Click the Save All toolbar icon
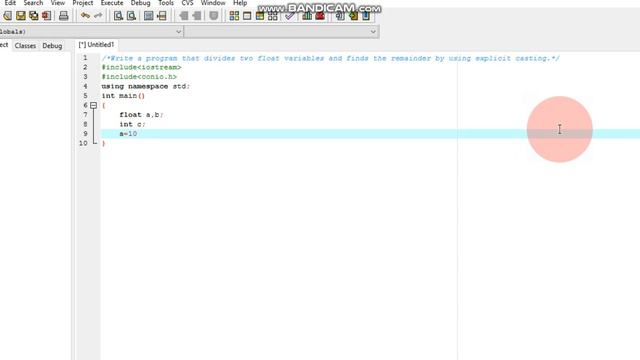This screenshot has width=640, height=360. tap(33, 16)
